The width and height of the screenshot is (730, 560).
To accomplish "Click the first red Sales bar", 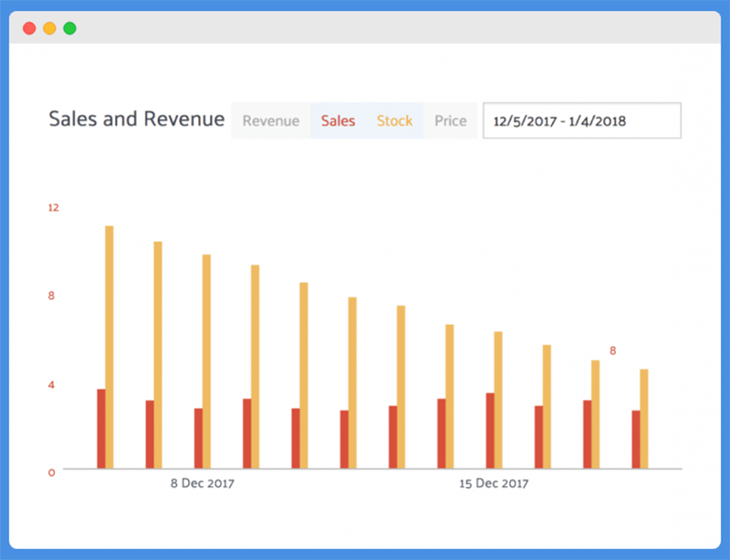I will (101, 429).
